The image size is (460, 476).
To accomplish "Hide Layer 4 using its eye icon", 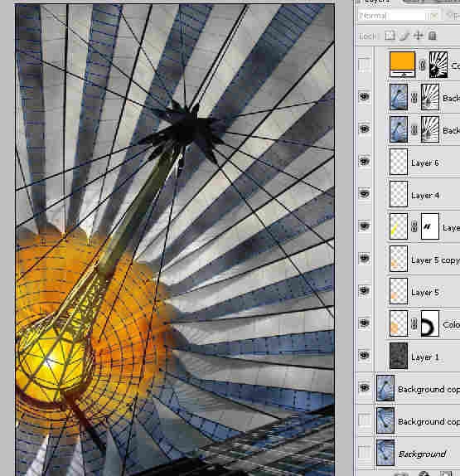I will coord(364,194).
